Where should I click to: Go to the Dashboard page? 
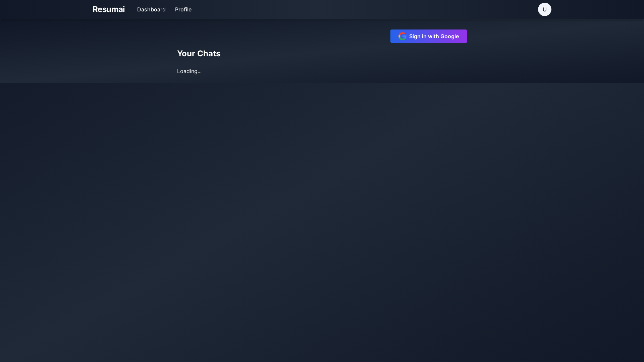point(151,9)
